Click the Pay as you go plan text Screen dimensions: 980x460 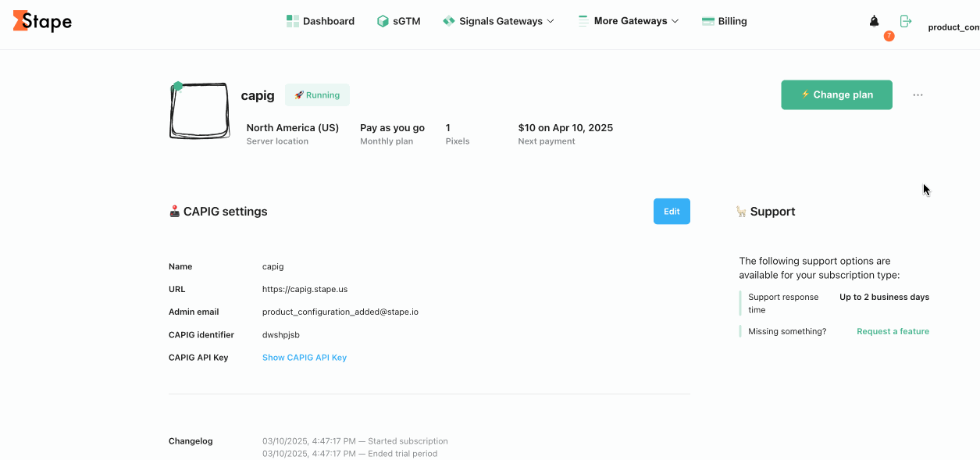pyautogui.click(x=392, y=127)
